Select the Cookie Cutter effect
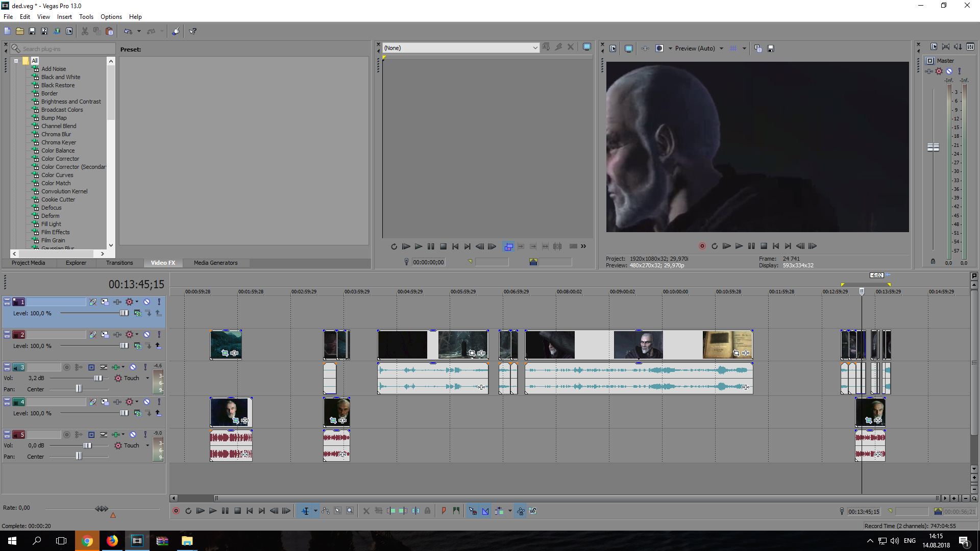 [x=58, y=199]
